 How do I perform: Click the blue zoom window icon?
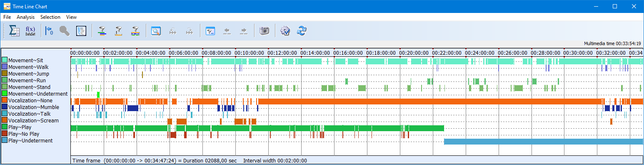tap(156, 31)
